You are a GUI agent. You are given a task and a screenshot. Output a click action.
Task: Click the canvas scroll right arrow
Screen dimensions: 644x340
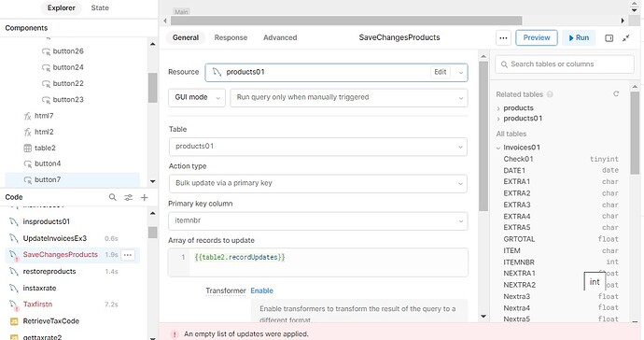[x=623, y=21]
